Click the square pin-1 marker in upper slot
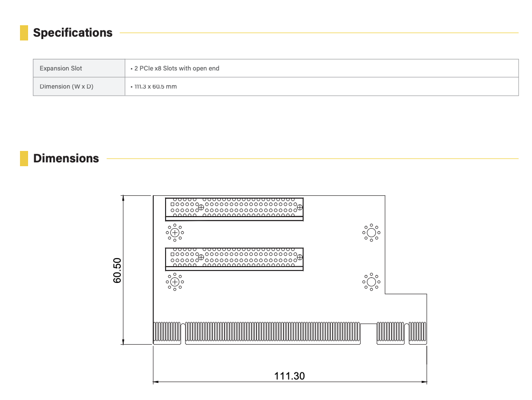The image size is (532, 400). 172,204
